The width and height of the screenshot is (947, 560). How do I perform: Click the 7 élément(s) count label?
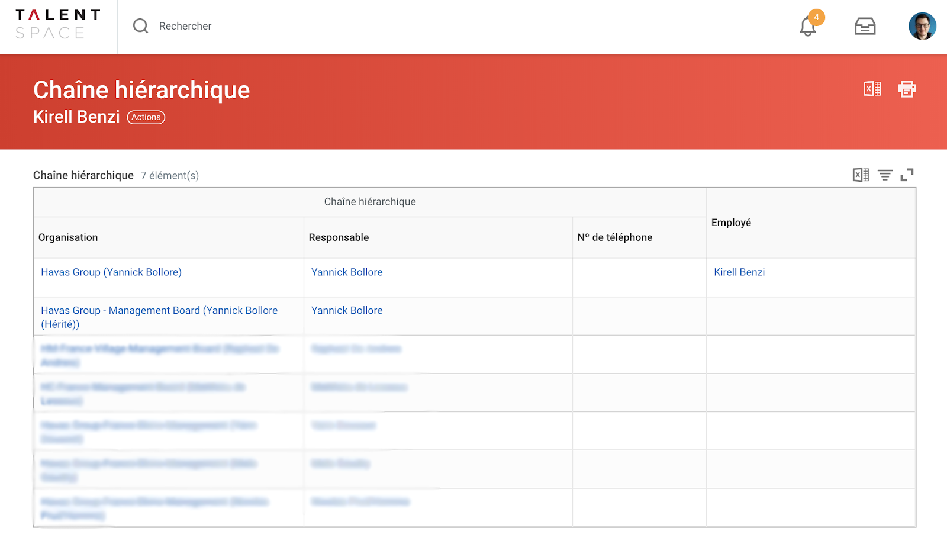tap(170, 176)
